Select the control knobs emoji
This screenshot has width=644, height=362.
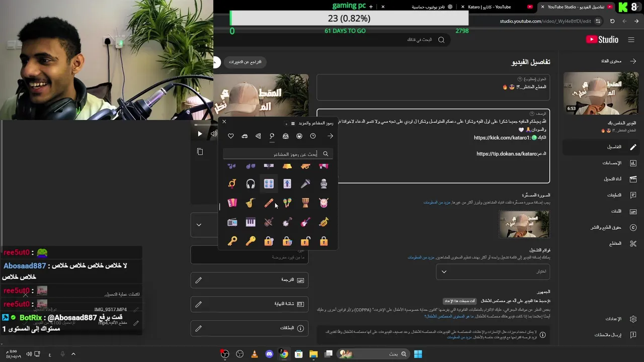[x=269, y=184]
